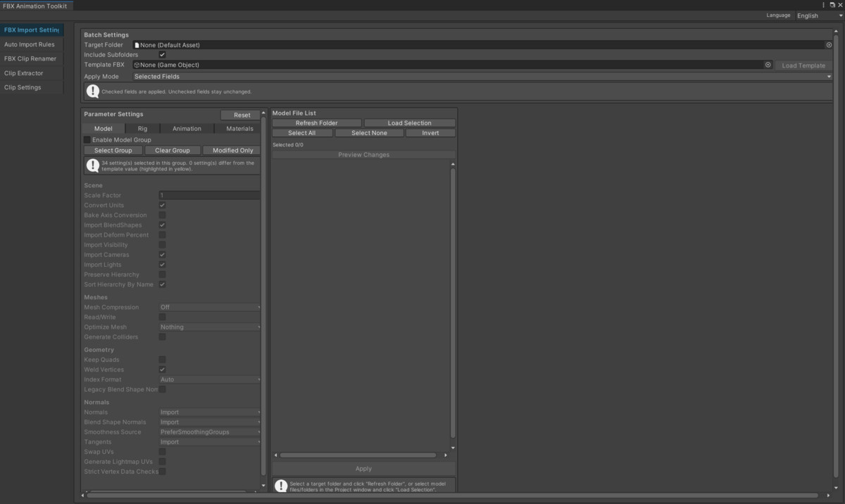The image size is (845, 504).
Task: Click the info icon under Model File List
Action: click(281, 486)
